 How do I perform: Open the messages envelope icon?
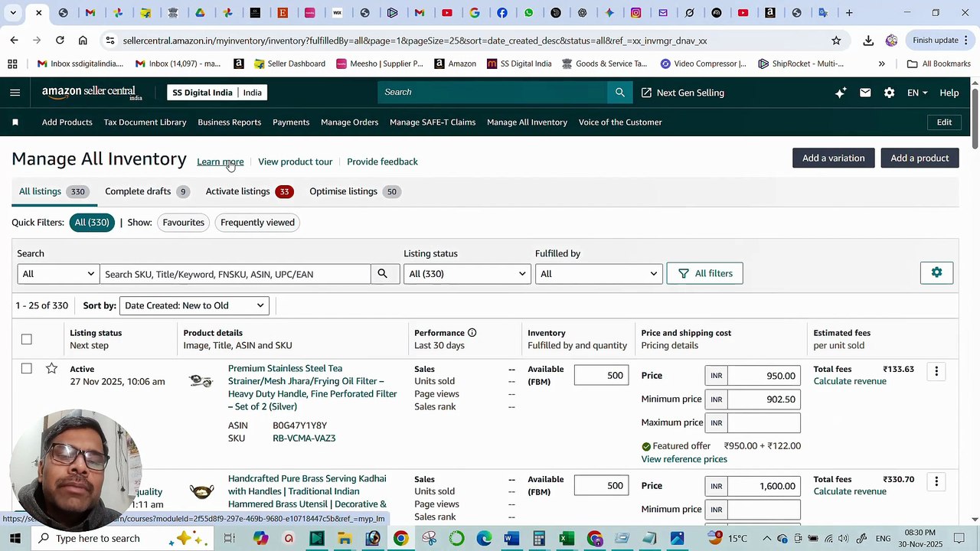pyautogui.click(x=865, y=93)
